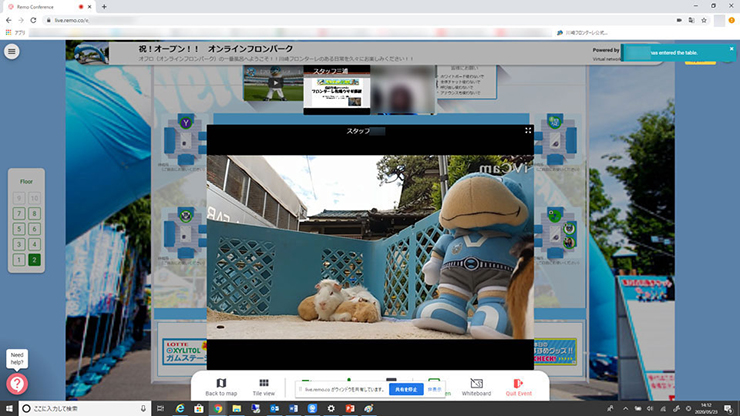The height and width of the screenshot is (416, 740).
Task: Select floor 1 in the Floor panel
Action: (x=19, y=260)
